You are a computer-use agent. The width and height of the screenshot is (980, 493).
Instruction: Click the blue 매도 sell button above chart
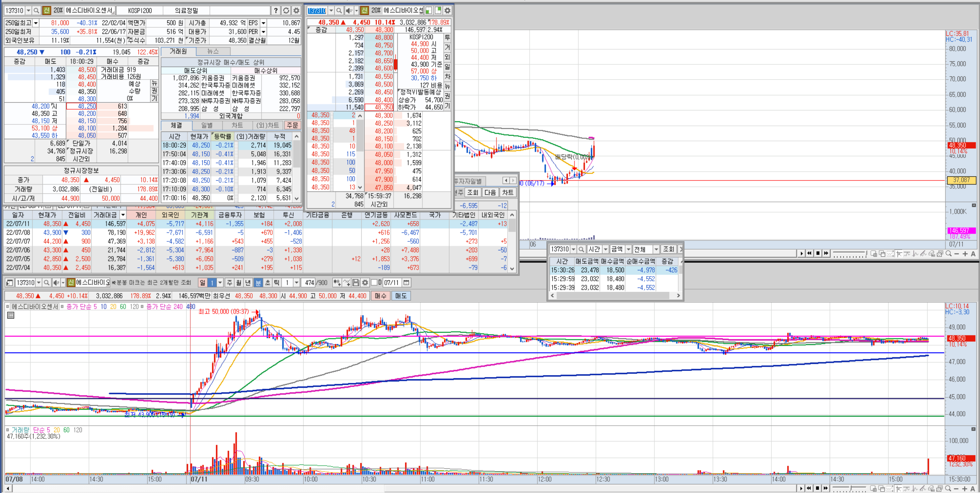(x=401, y=296)
